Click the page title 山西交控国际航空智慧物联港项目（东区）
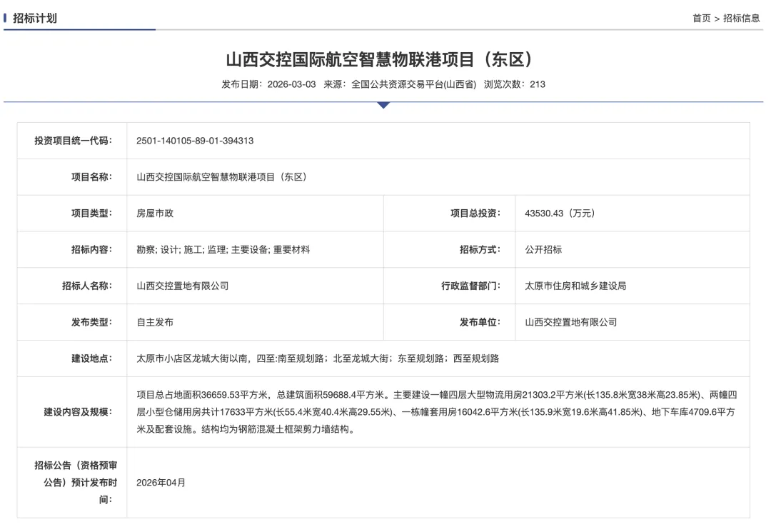This screenshot has height=532, width=771. 383,59
